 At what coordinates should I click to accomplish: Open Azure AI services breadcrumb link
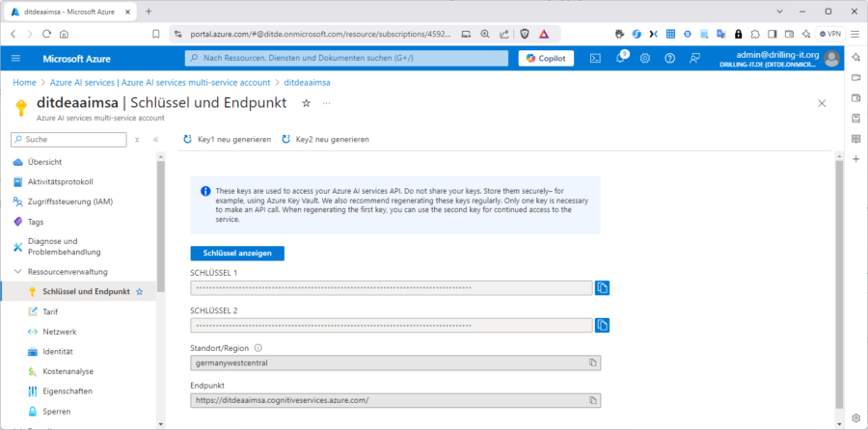(x=160, y=83)
